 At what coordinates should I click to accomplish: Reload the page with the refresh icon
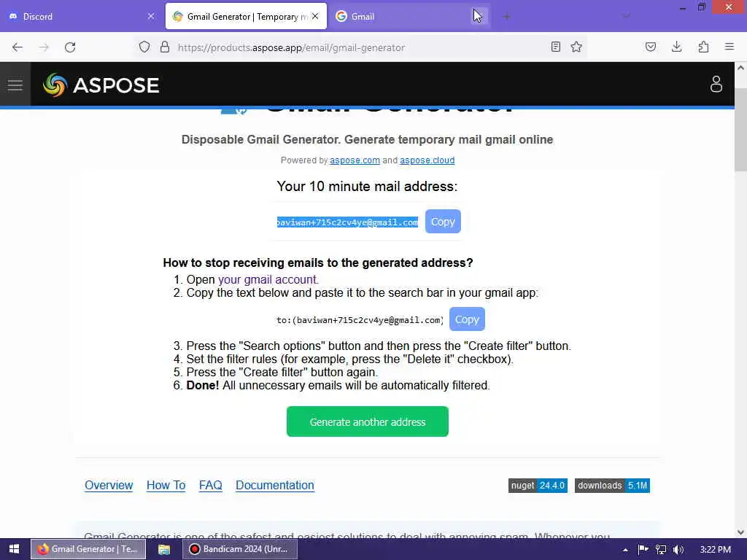tap(70, 47)
